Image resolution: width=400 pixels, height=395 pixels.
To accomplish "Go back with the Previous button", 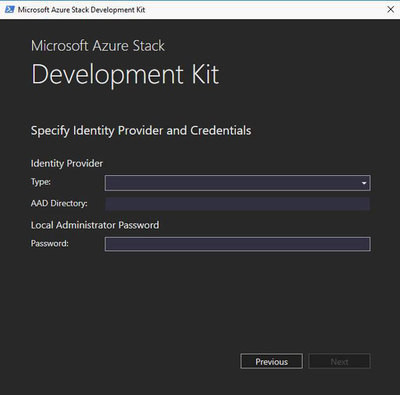I will point(271,361).
